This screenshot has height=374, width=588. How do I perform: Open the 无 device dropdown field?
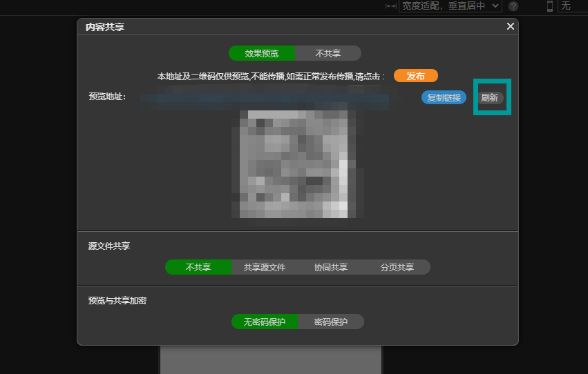click(573, 6)
